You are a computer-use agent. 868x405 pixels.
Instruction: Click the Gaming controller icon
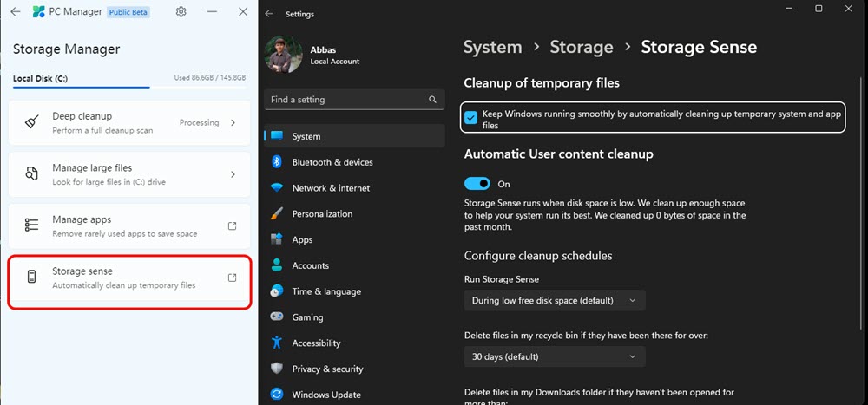pos(277,317)
